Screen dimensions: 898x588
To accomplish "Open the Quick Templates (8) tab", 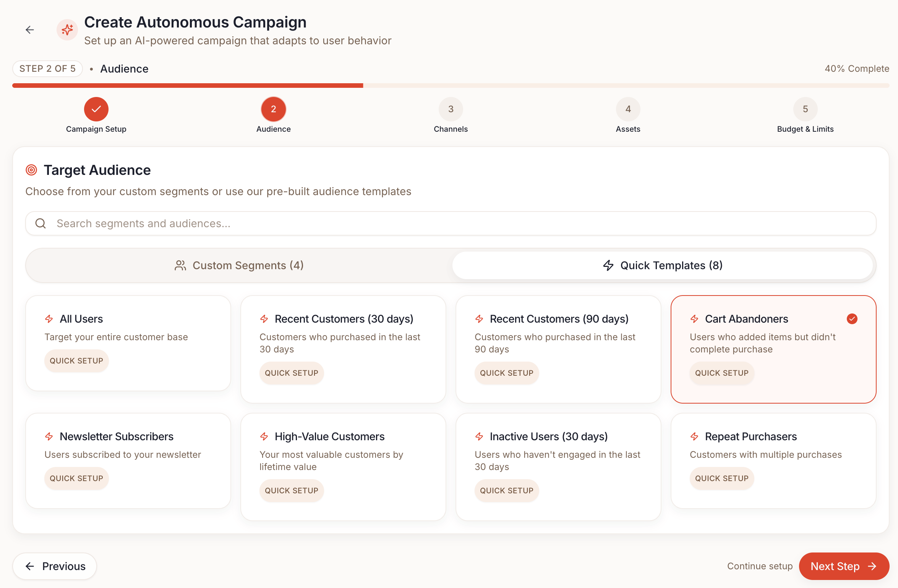I will (663, 265).
